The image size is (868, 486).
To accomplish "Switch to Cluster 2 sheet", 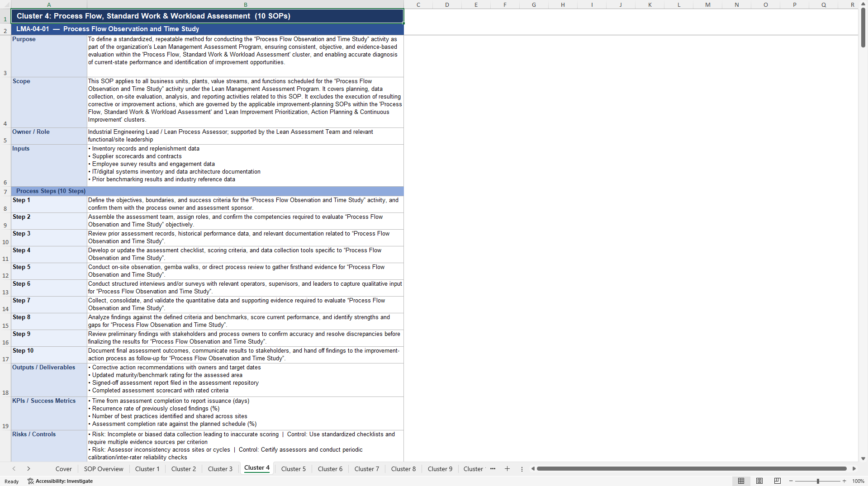I will click(x=184, y=469).
